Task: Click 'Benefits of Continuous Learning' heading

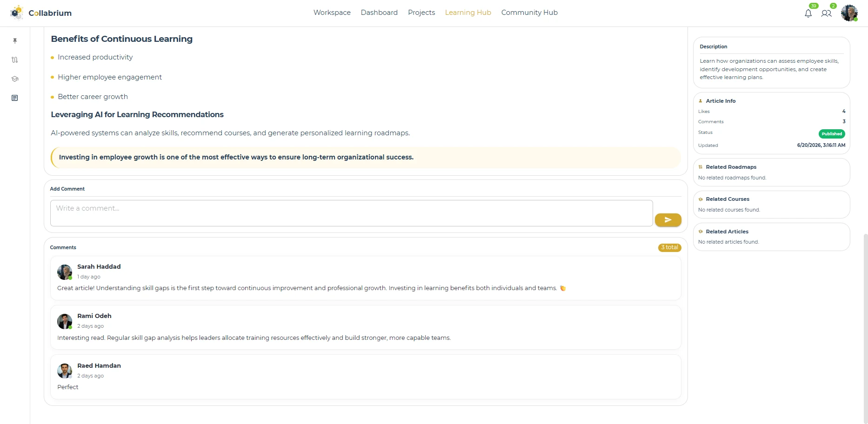Action: click(122, 39)
